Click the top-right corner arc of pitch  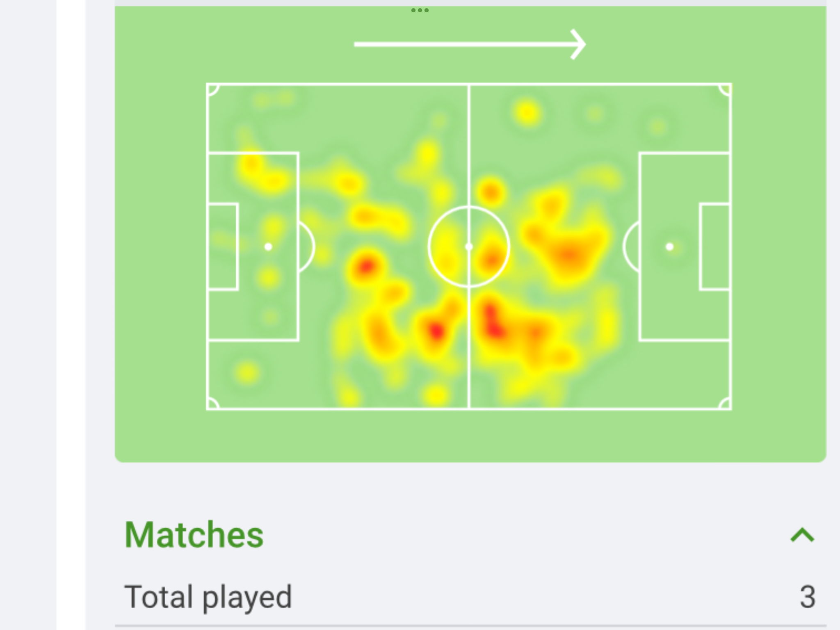pyautogui.click(x=724, y=90)
